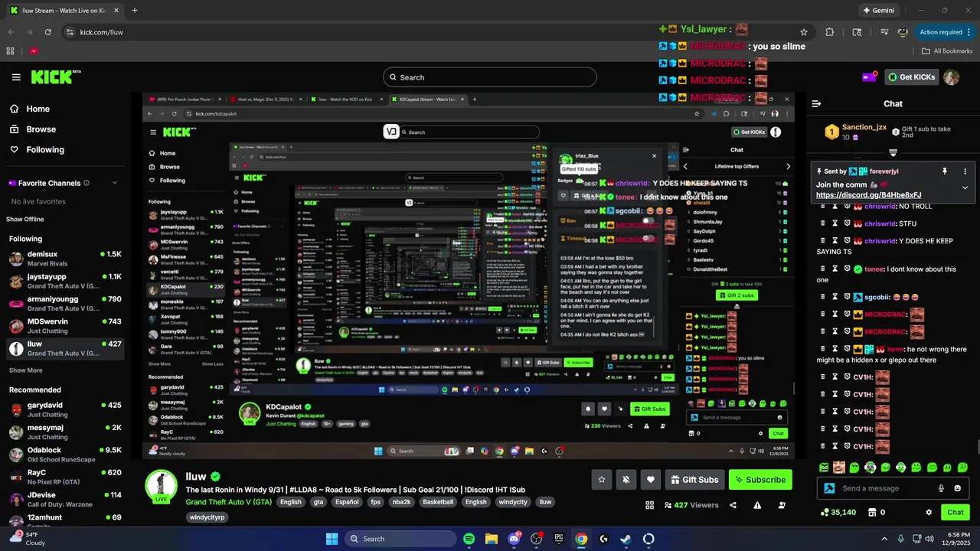The width and height of the screenshot is (980, 551).
Task: Click the Español tag under stream title
Action: 346,502
